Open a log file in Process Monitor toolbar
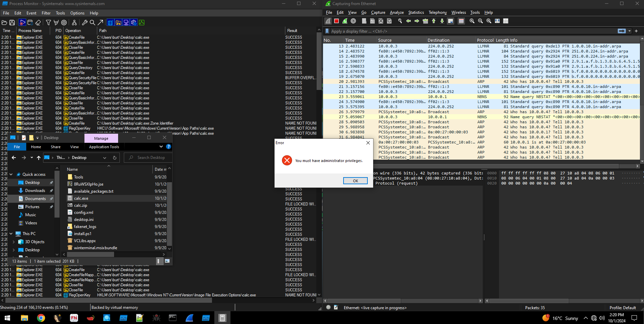 coord(4,23)
